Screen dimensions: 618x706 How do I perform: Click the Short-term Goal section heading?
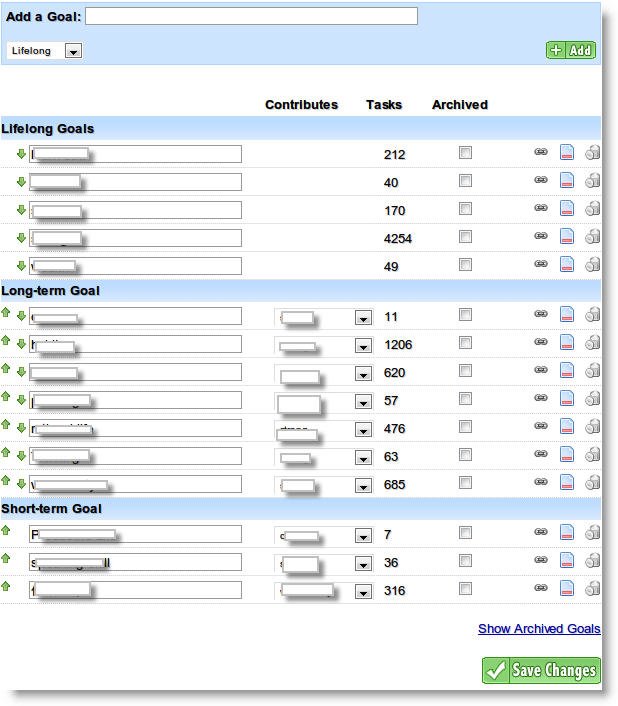coord(51,509)
